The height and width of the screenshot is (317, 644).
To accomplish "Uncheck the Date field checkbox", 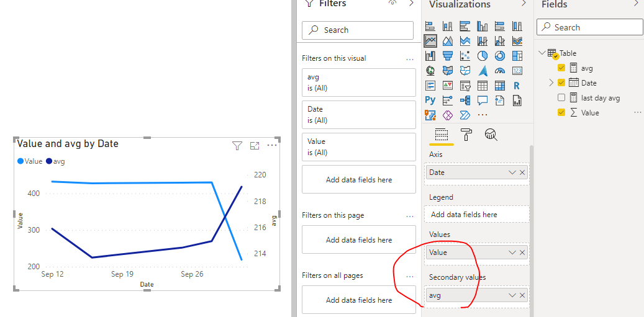I will tap(561, 83).
